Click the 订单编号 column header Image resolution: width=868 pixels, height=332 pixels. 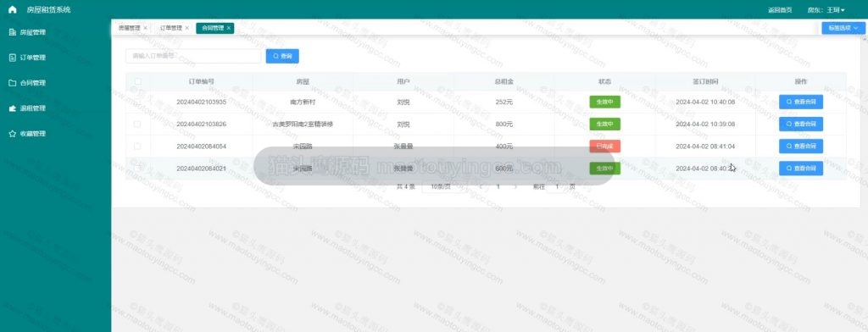pos(202,81)
